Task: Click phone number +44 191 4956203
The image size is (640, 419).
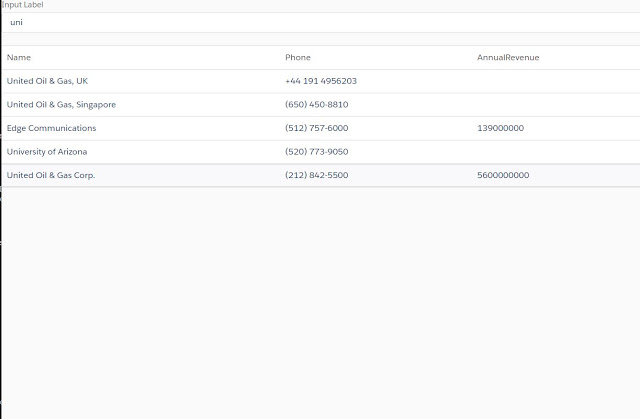Action: [321, 81]
